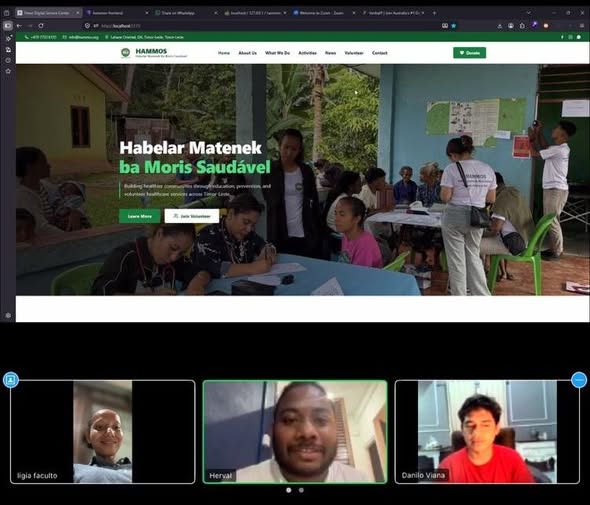The width and height of the screenshot is (590, 505).
Task: Click the shield tracking protection icon
Action: 87,26
